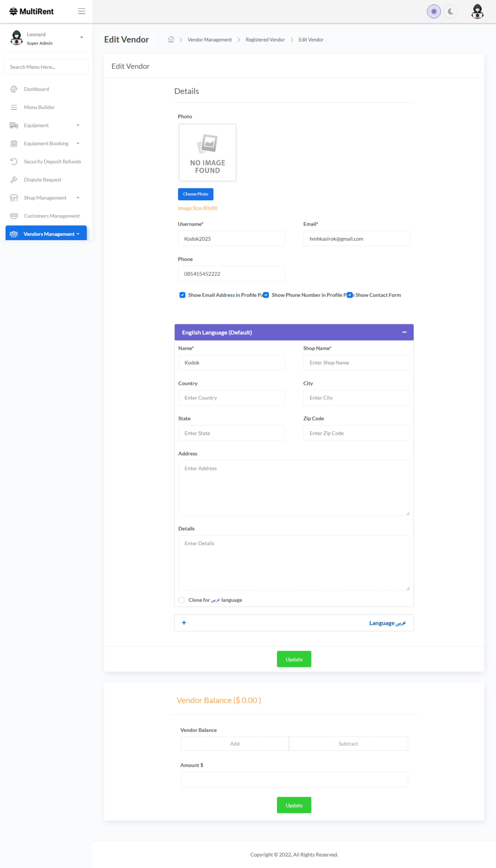496x868 pixels.
Task: Click the Shop Name input field
Action: [x=356, y=363]
